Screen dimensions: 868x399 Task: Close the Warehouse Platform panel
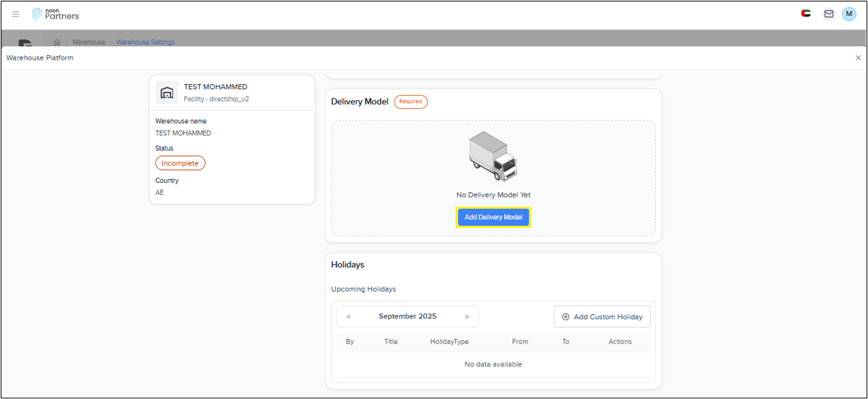(x=858, y=58)
